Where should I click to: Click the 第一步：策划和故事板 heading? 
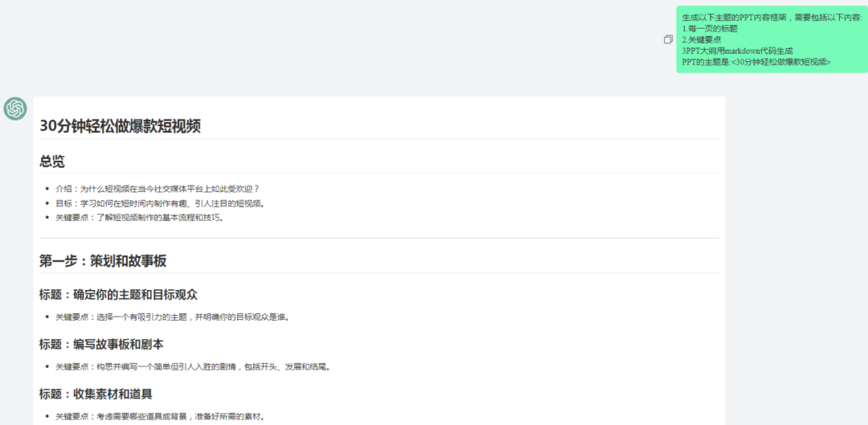coord(103,261)
